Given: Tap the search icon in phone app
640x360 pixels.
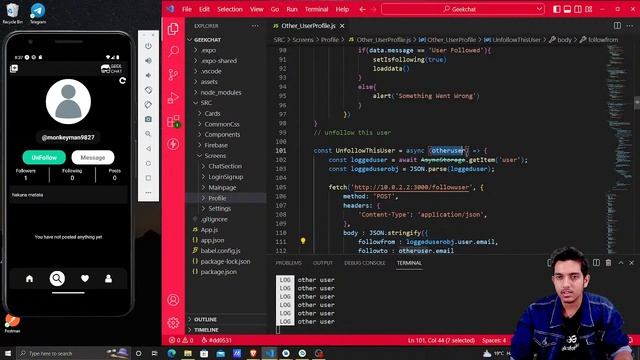Looking at the screenshot, I should point(57,278).
